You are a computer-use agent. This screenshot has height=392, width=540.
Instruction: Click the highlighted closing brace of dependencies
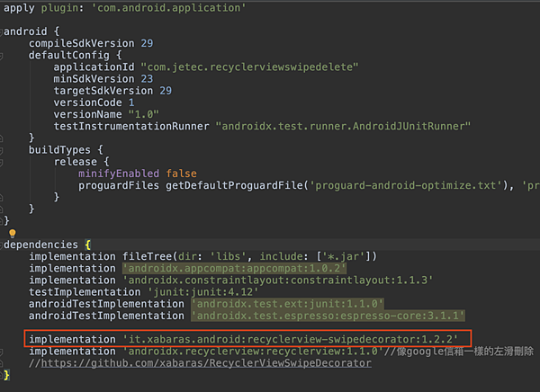click(6, 375)
